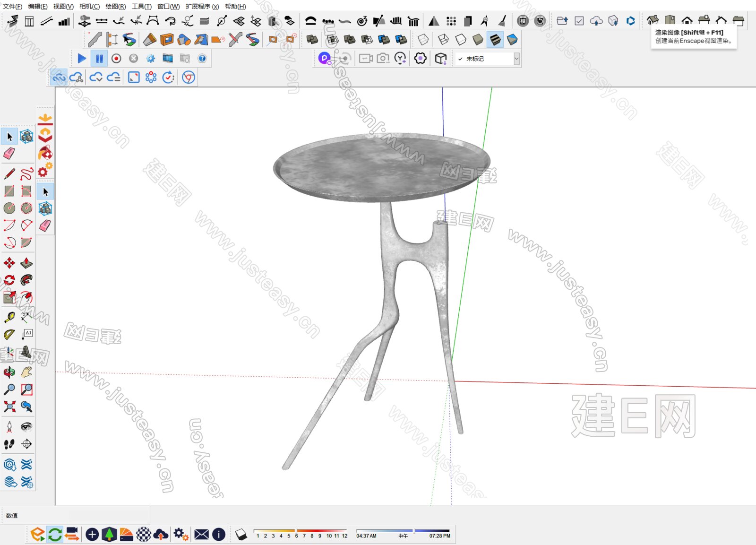Open the Enscape asset library tree icon
The height and width of the screenshot is (545, 756).
109,535
